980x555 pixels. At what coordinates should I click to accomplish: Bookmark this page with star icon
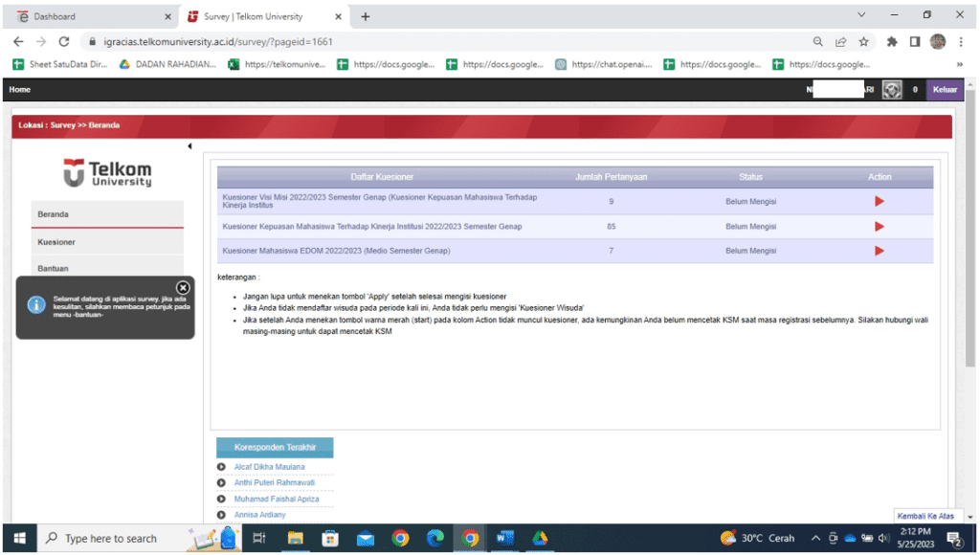pos(863,42)
